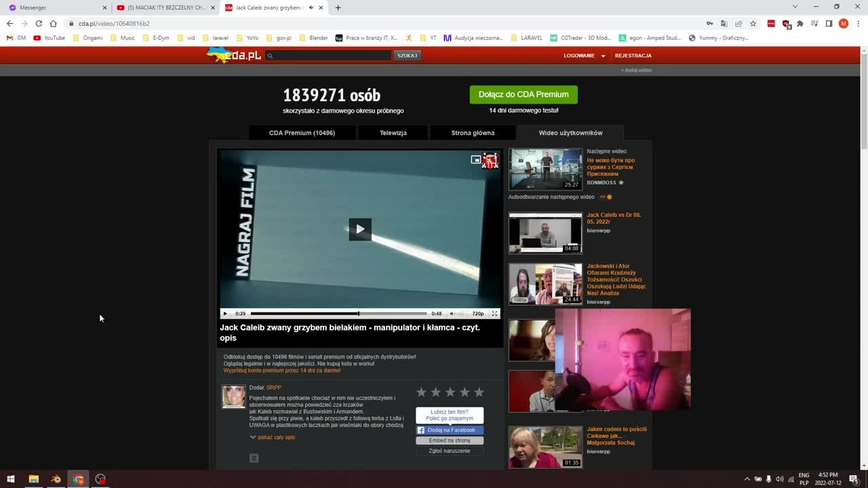Expand the LOGOWANIE dropdown arrow

click(x=603, y=56)
